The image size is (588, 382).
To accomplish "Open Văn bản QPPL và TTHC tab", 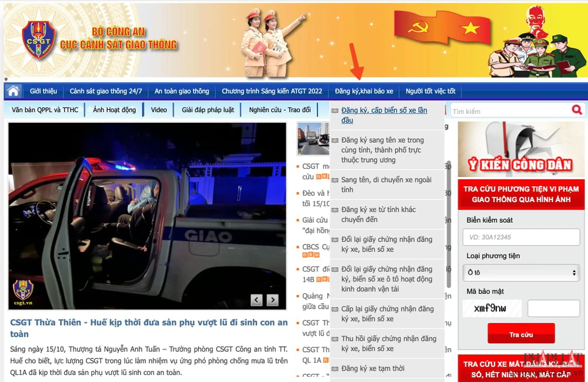I will click(x=45, y=110).
